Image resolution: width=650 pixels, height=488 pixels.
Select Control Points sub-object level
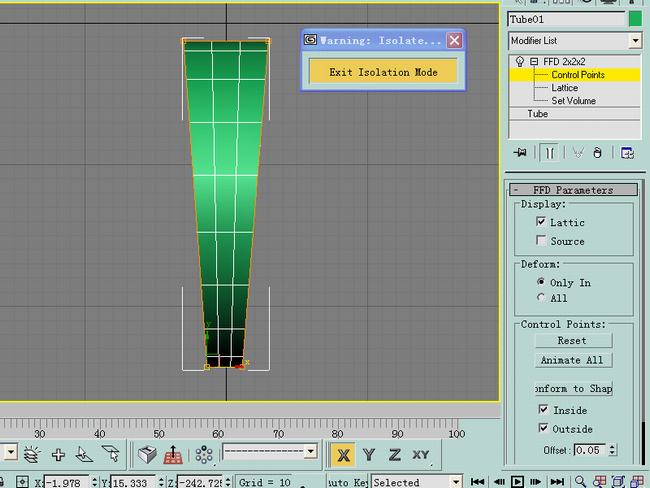click(x=578, y=75)
